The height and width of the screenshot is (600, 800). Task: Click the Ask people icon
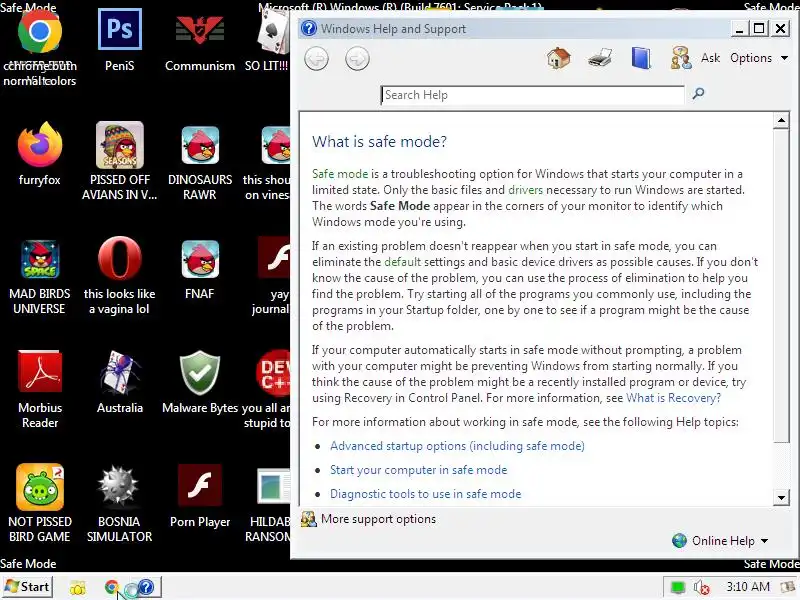(681, 58)
